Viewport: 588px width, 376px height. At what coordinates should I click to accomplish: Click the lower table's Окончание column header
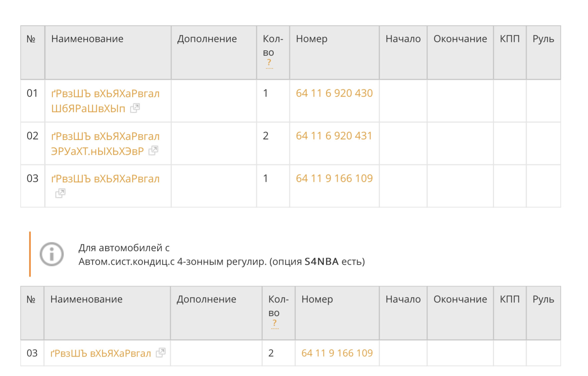pos(460,299)
